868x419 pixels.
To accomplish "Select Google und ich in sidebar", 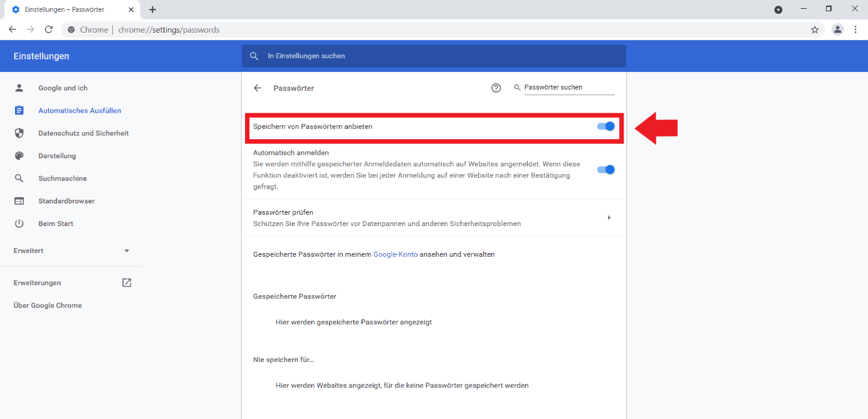I will coord(63,88).
